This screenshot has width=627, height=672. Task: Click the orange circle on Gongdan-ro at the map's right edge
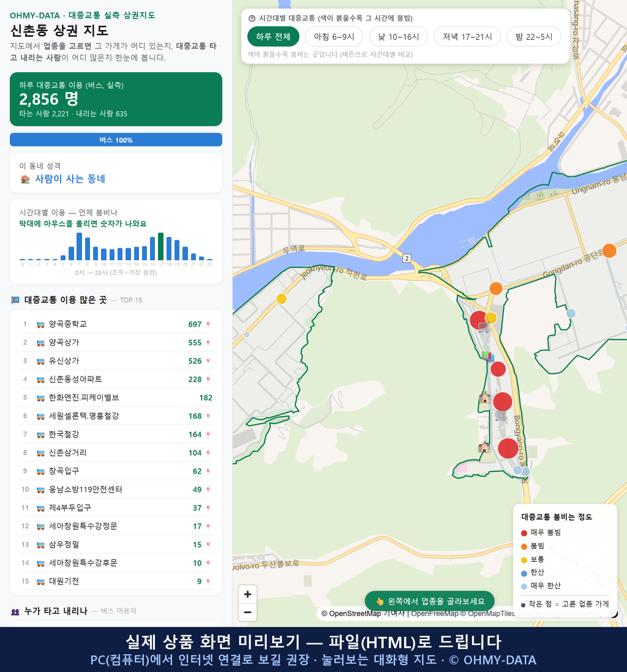tap(609, 250)
